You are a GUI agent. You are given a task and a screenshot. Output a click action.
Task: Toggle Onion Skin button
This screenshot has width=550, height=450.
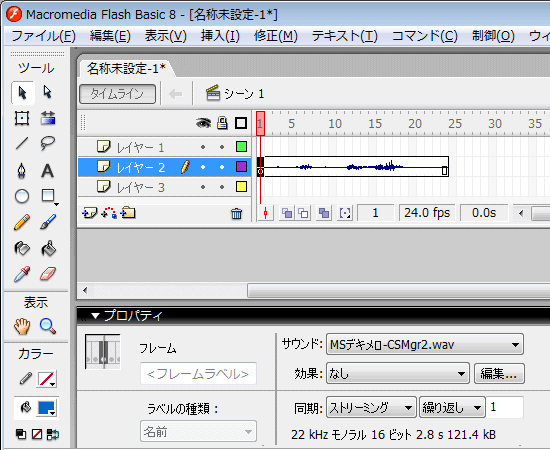pyautogui.click(x=287, y=213)
